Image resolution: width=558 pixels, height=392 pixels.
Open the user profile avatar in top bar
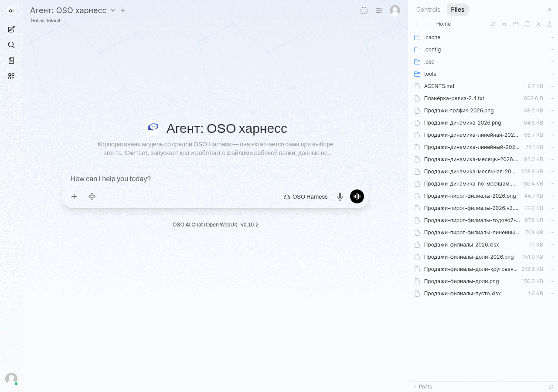pyautogui.click(x=395, y=10)
